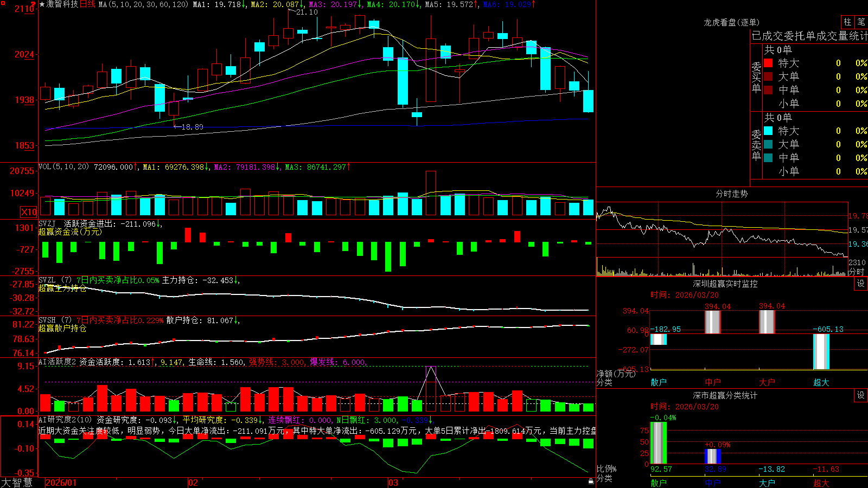Screen dimensions: 868x488
Task: Click the 18.89 low price annotation
Action: [x=192, y=127]
